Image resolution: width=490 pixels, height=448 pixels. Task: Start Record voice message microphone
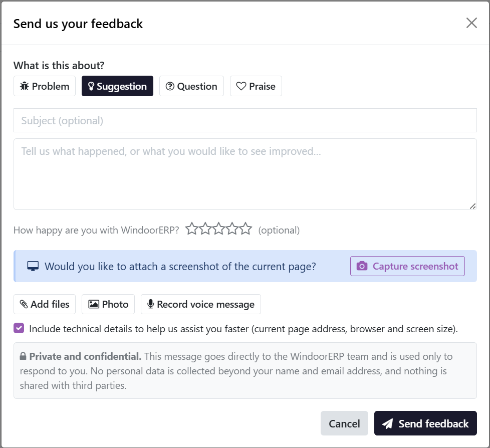pyautogui.click(x=201, y=304)
